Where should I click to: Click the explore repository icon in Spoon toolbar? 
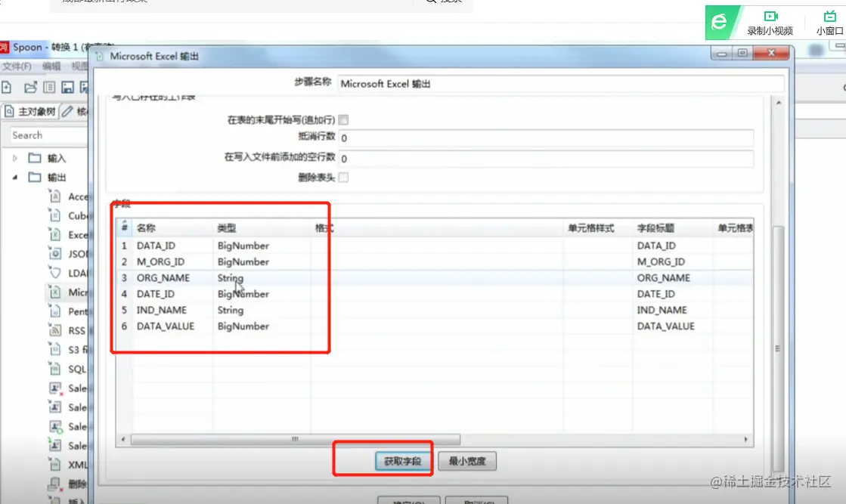(49, 87)
